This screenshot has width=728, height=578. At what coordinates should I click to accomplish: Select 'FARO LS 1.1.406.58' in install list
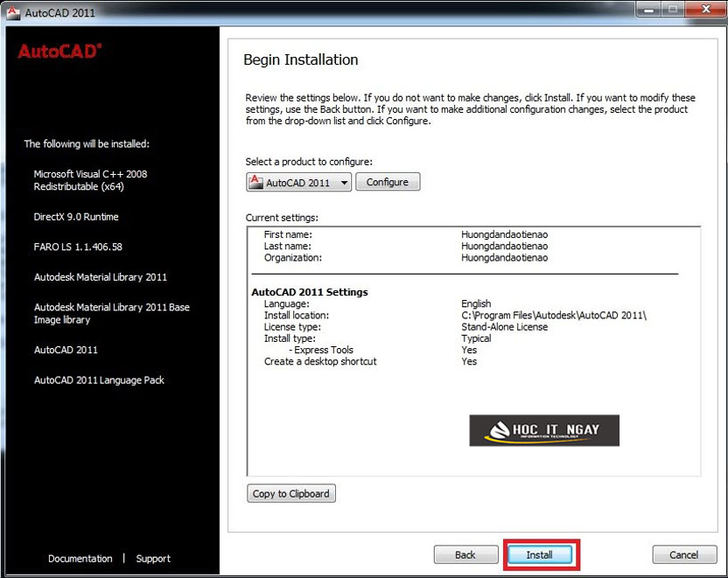click(78, 247)
